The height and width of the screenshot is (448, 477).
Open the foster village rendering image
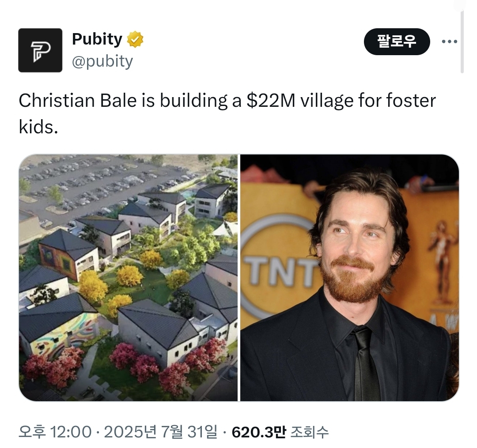(x=128, y=278)
